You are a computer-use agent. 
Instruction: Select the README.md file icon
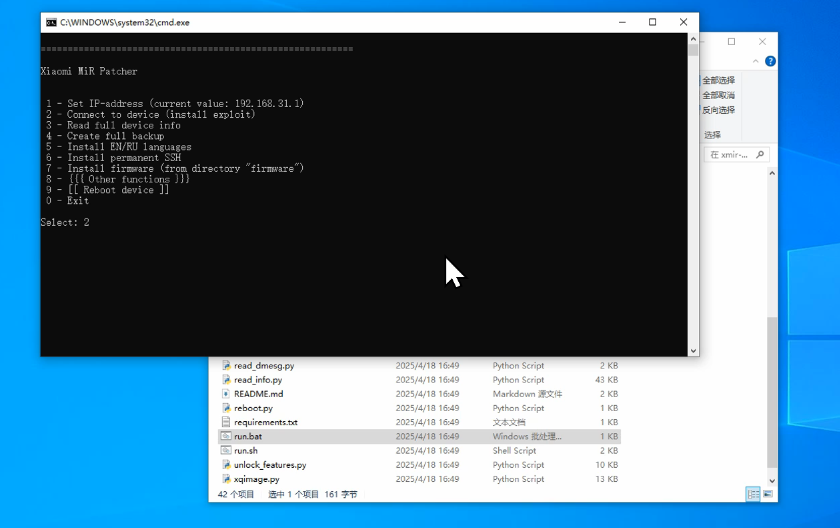[226, 394]
